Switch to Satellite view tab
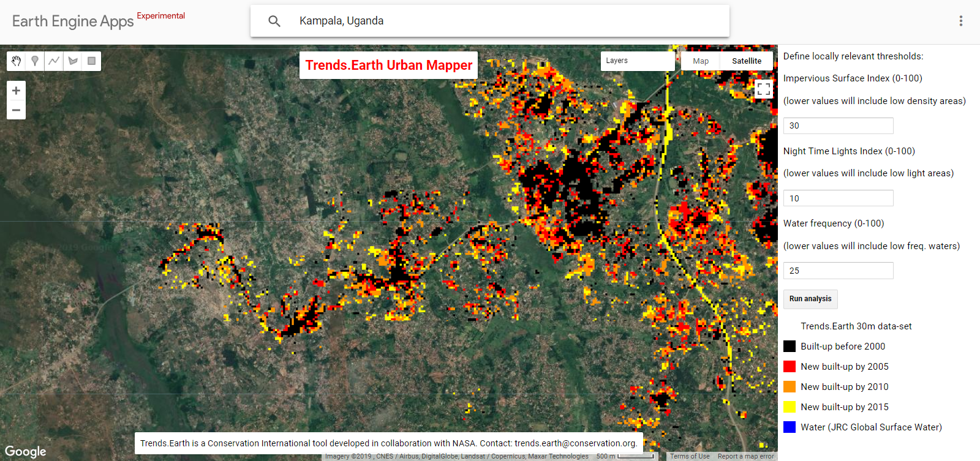 pyautogui.click(x=747, y=61)
